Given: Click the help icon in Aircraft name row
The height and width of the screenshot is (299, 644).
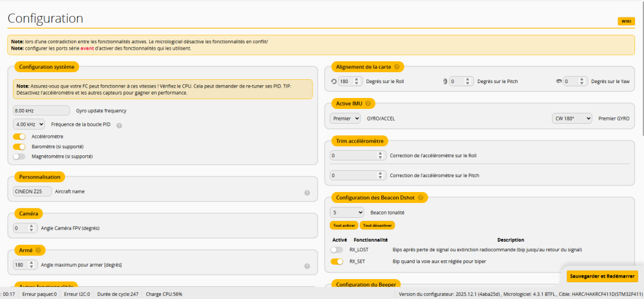Looking at the screenshot, I should [x=307, y=193].
